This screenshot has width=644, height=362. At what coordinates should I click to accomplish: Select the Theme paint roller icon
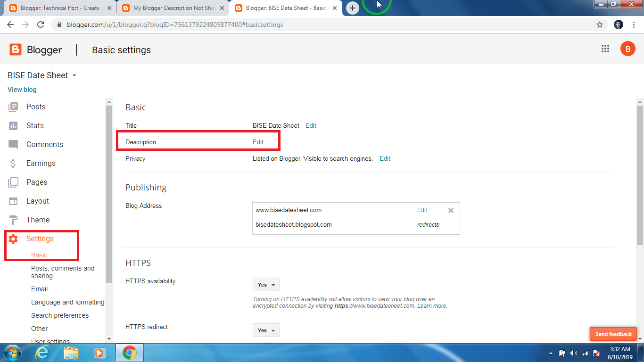click(x=13, y=220)
